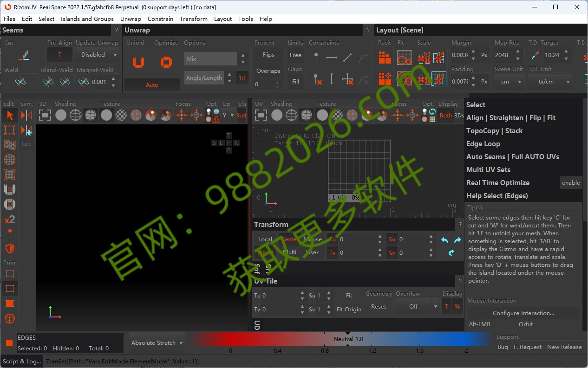Image resolution: width=588 pixels, height=368 pixels.
Task: Toggle the Pre-Align T button
Action: pyautogui.click(x=59, y=55)
